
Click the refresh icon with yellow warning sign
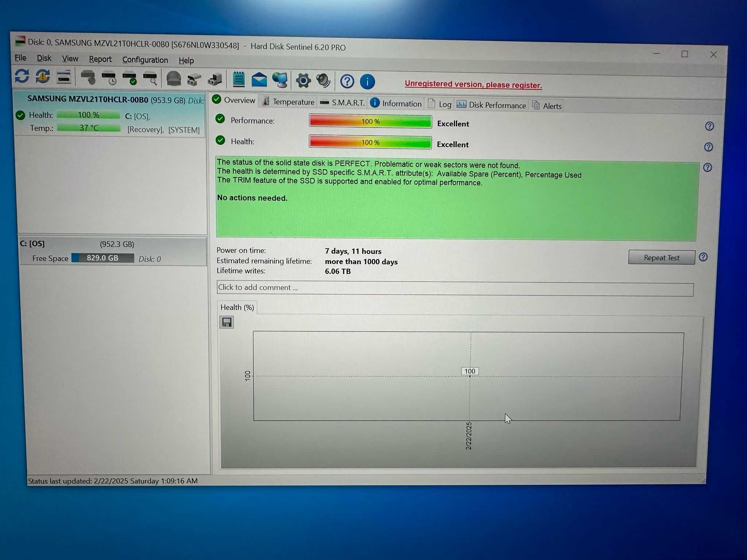pyautogui.click(x=43, y=77)
